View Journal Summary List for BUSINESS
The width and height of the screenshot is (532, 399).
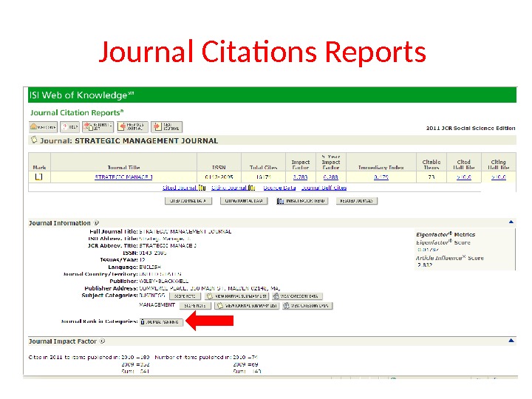pyautogui.click(x=236, y=296)
